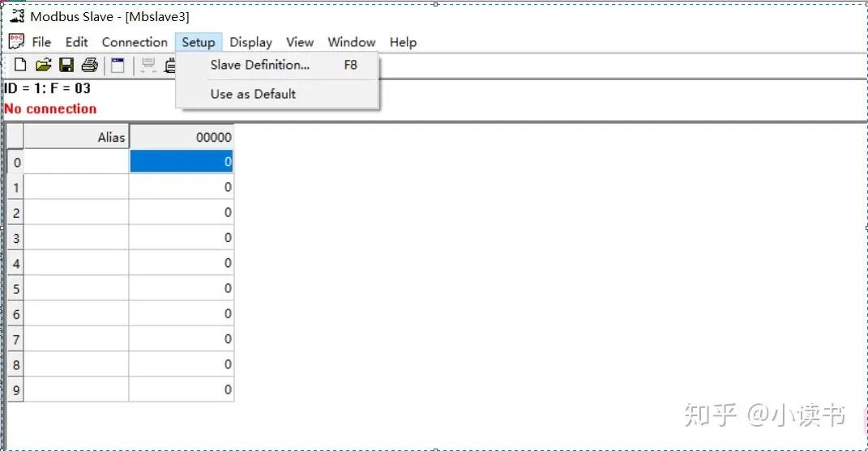Open the Edit menu

click(x=76, y=42)
